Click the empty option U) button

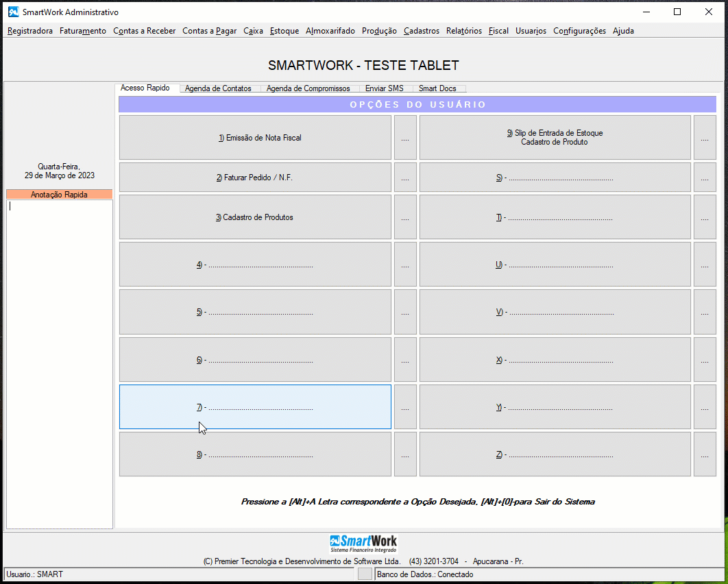click(555, 264)
